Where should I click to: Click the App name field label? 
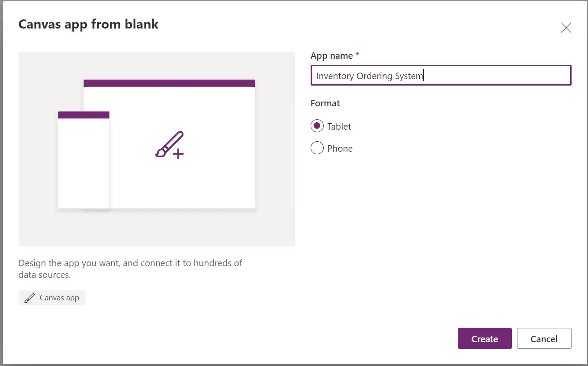click(331, 56)
